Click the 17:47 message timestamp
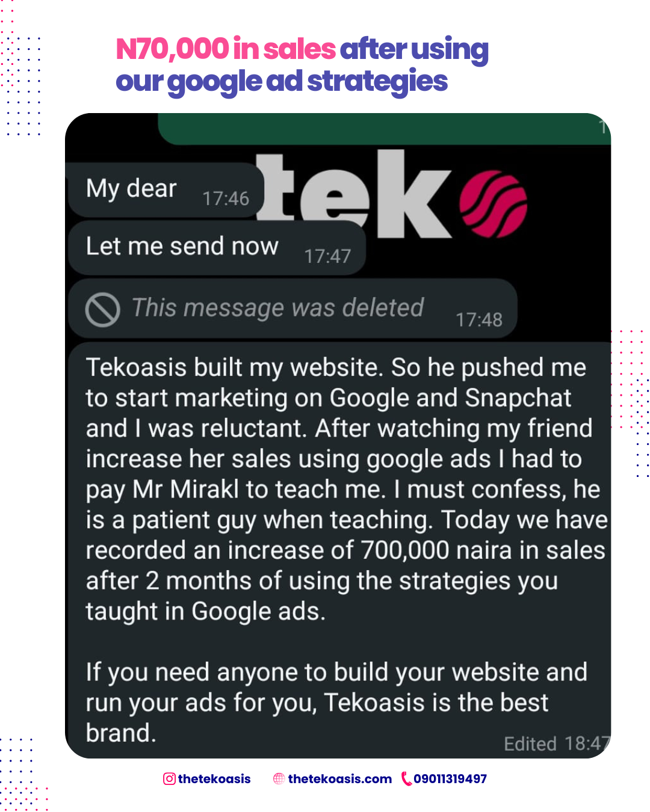This screenshot has height=812, width=650. (x=327, y=257)
